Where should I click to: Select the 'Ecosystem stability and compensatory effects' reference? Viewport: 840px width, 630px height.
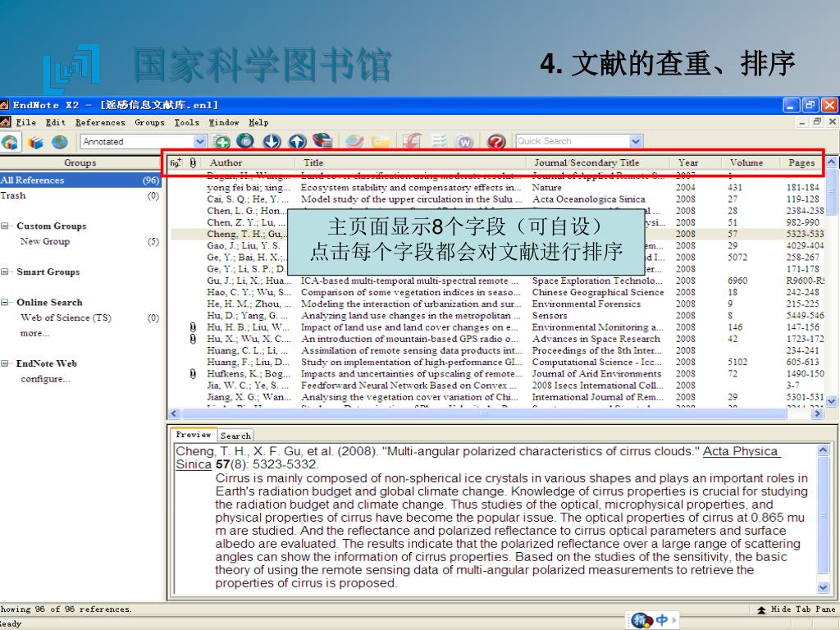tap(497, 188)
